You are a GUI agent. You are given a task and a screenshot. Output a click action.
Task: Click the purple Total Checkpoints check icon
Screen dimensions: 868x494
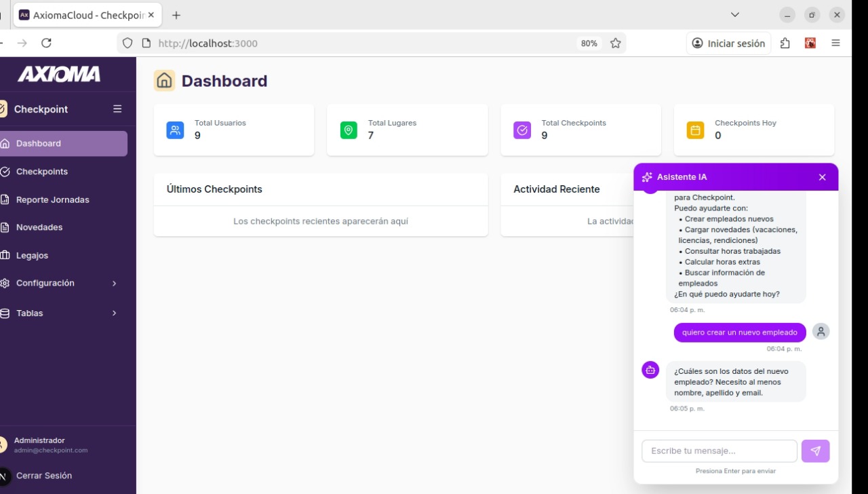522,130
